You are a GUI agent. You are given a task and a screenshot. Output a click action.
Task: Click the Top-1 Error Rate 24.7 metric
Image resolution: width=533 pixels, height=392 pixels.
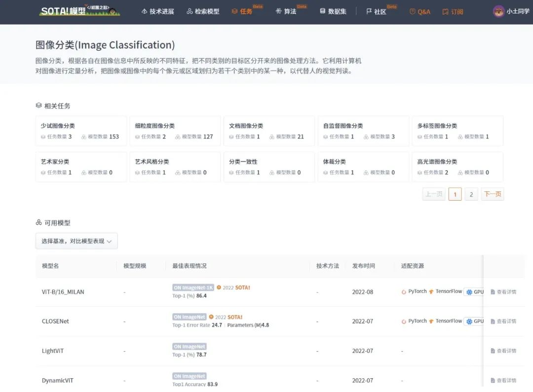[197, 325]
